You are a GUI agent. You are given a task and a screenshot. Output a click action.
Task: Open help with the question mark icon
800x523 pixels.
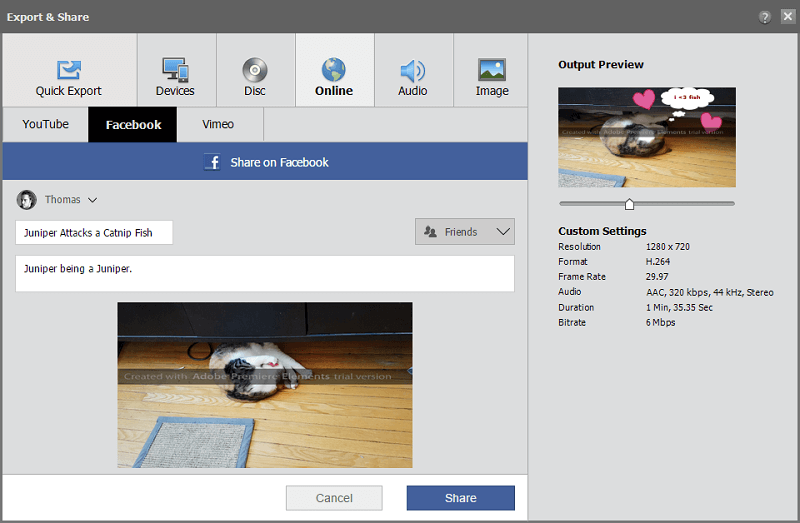point(764,17)
